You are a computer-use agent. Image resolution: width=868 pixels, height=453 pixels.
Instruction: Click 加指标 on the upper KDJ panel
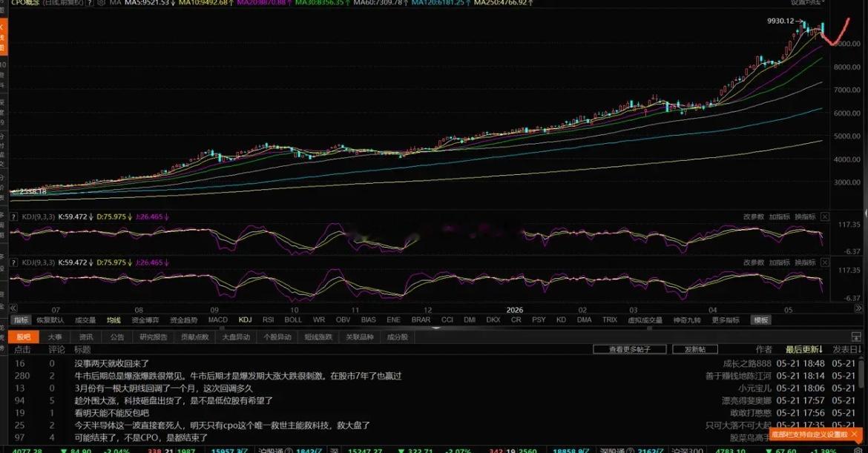coord(779,216)
